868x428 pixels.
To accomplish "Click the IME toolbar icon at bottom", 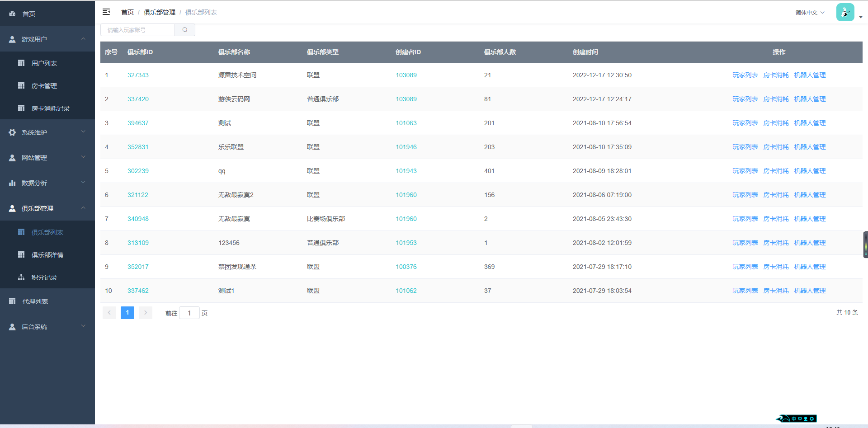I will click(x=797, y=419).
